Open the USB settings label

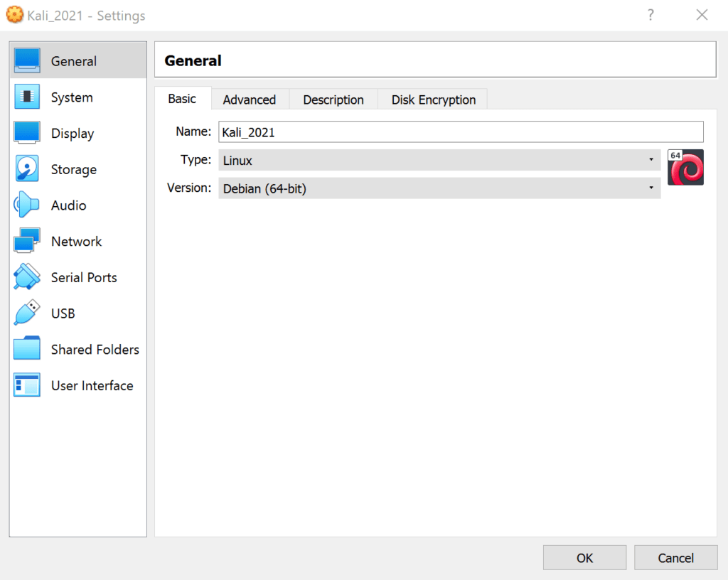click(63, 313)
